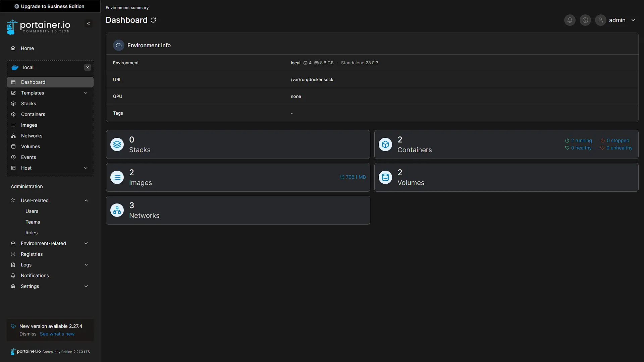Click the Networks tile icon
The height and width of the screenshot is (362, 644).
(x=117, y=210)
